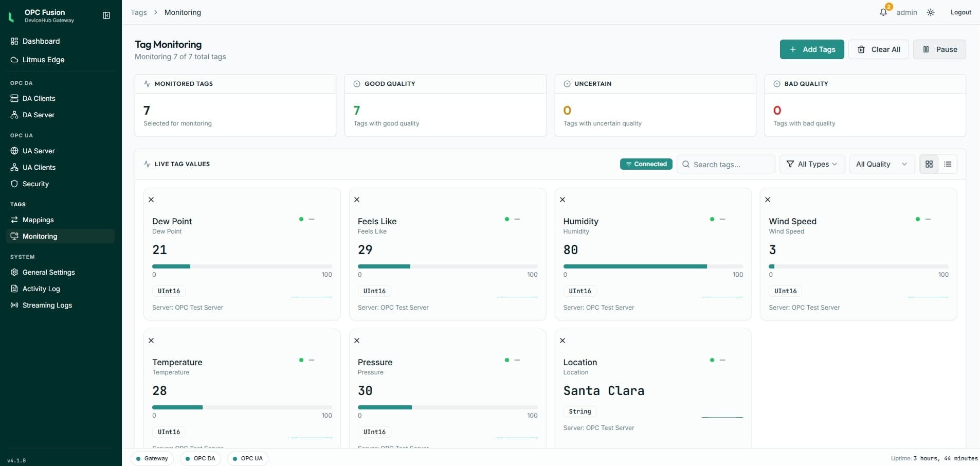Pause the tag monitoring
The image size is (980, 466).
[939, 49]
